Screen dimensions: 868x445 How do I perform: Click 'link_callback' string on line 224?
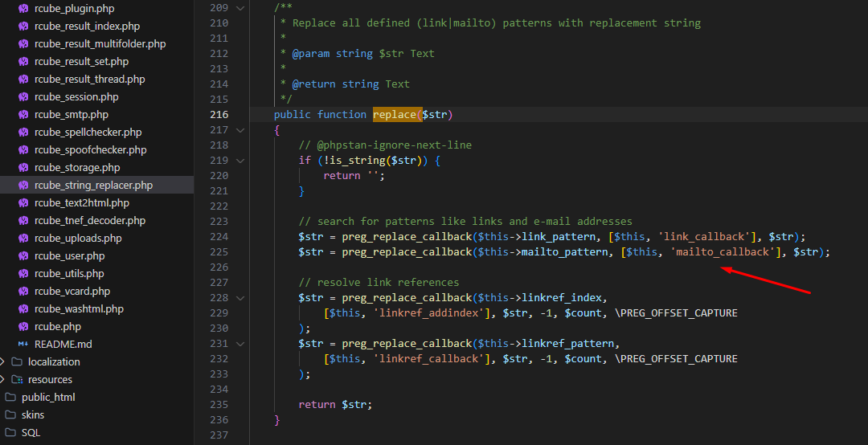(703, 236)
